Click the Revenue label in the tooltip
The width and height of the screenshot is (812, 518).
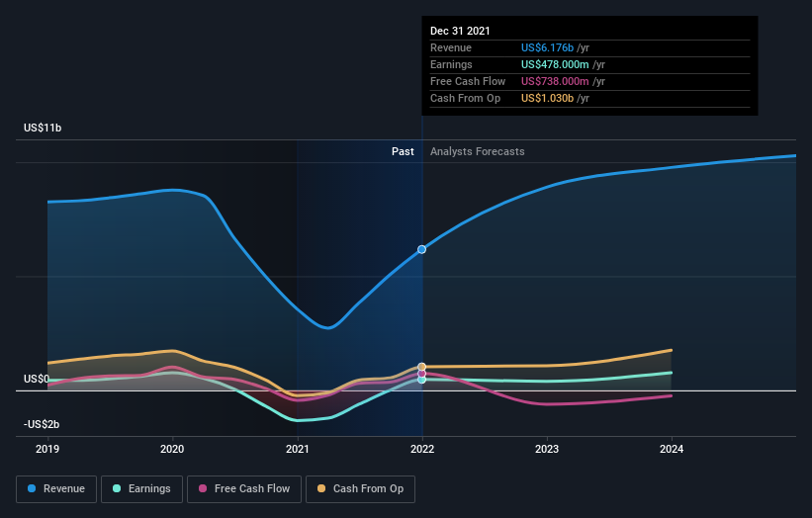[451, 47]
